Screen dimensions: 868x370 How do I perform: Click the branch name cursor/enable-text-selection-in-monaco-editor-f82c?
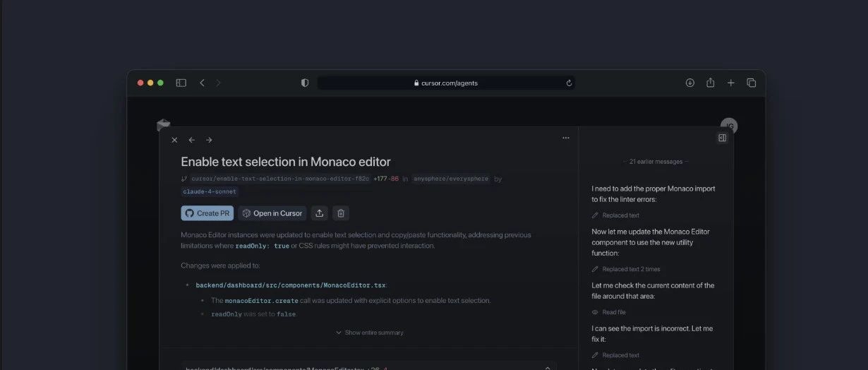click(x=280, y=179)
